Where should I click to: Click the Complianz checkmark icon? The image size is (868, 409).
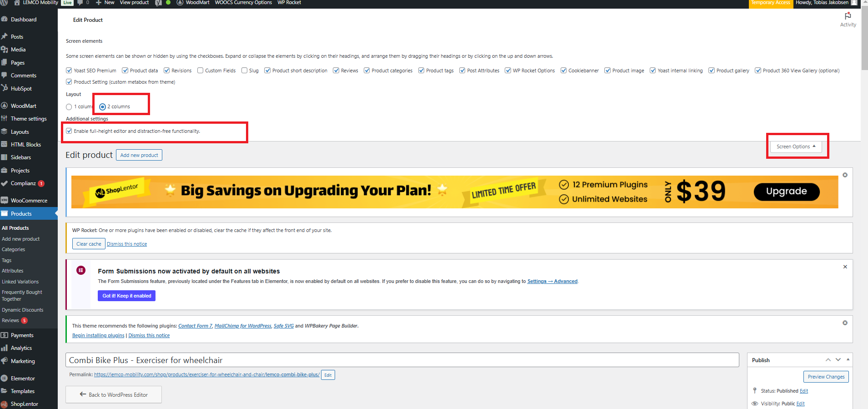pyautogui.click(x=5, y=183)
